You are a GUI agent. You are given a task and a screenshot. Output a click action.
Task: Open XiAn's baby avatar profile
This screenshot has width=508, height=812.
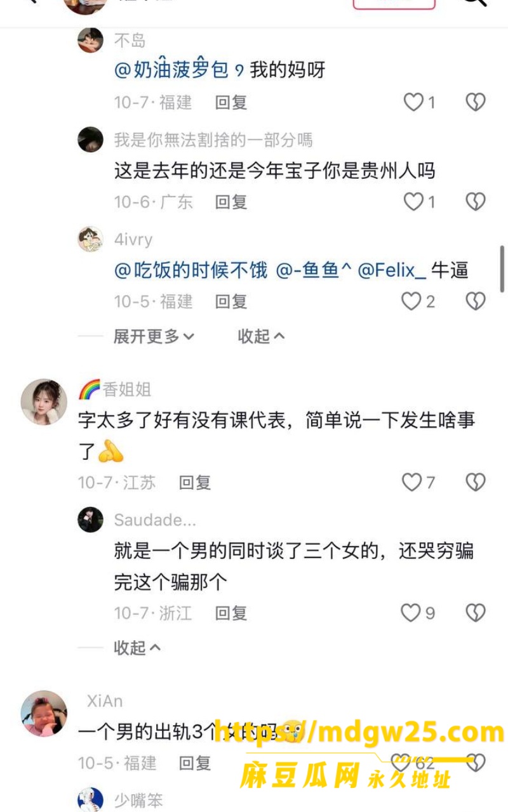point(44,713)
